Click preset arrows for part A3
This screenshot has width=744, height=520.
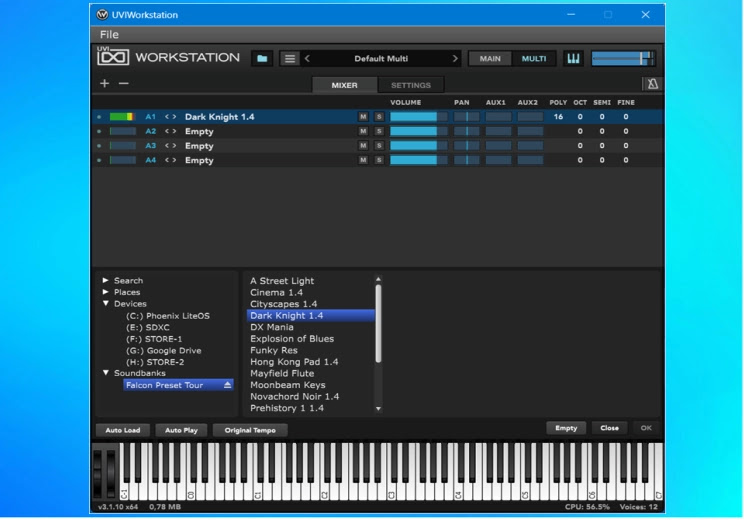(x=170, y=146)
